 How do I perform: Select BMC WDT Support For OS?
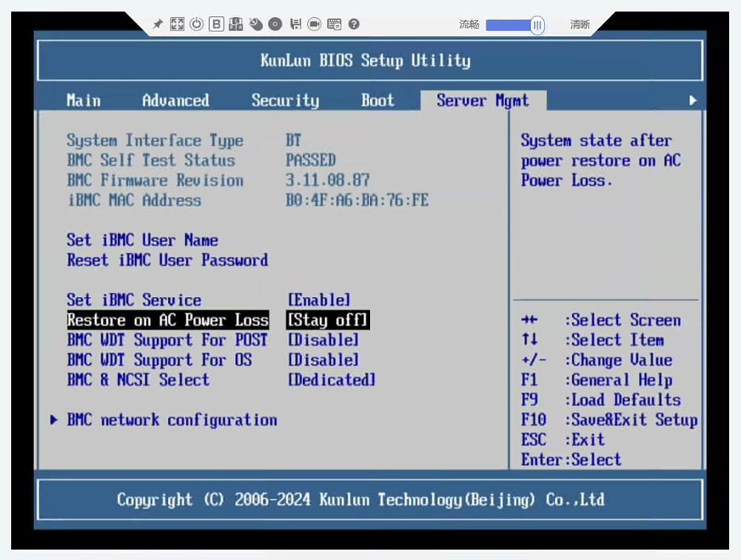[x=159, y=360]
